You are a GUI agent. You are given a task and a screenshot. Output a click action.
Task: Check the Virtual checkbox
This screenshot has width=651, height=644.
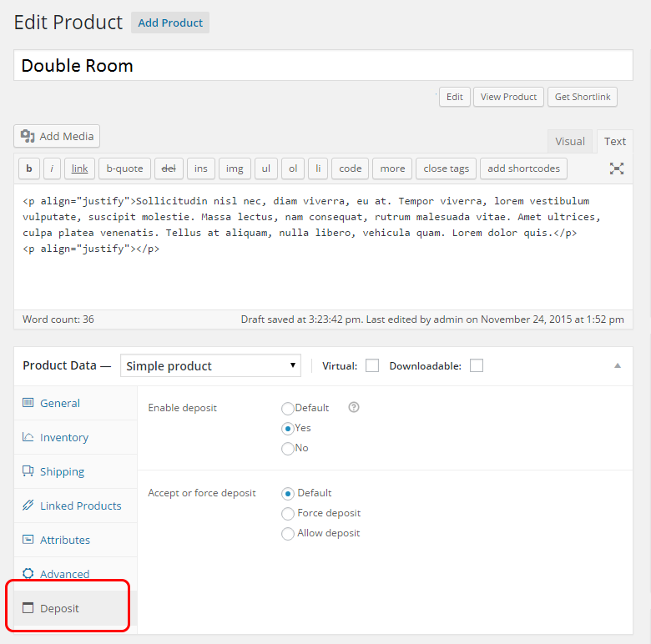click(372, 365)
